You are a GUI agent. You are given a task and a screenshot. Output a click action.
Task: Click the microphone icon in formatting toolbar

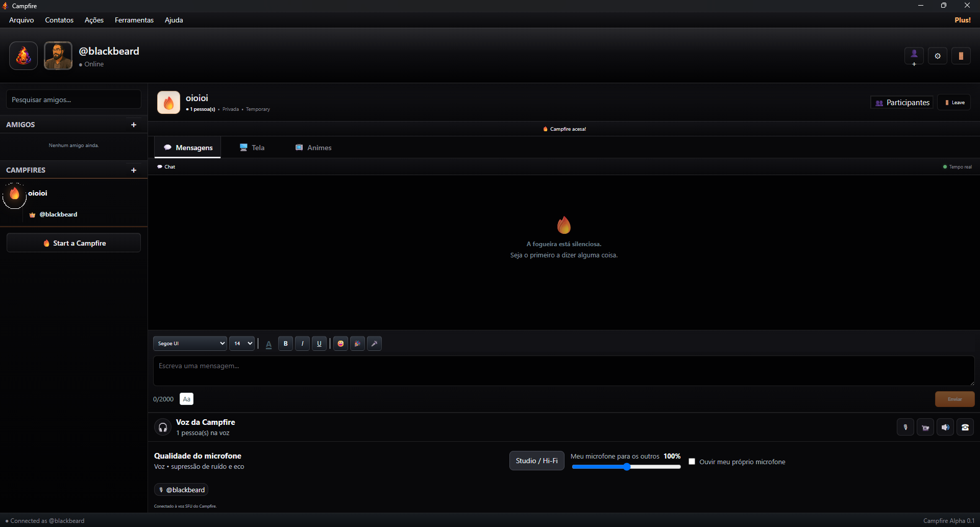tap(374, 344)
